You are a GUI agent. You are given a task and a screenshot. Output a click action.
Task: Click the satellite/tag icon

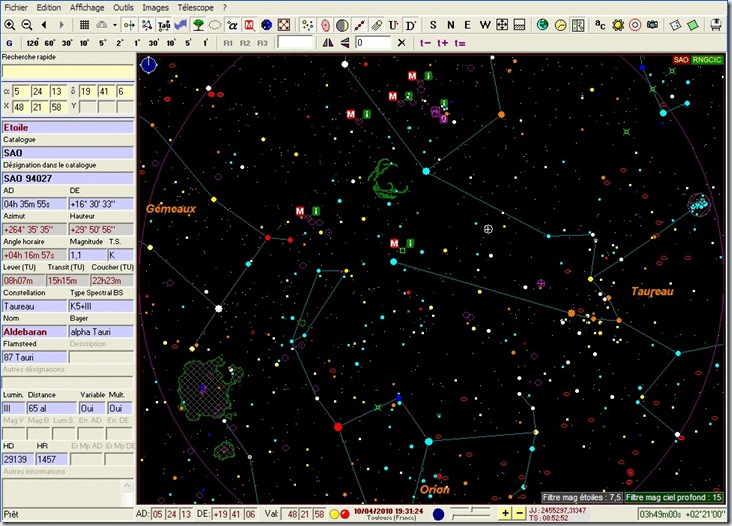click(376, 25)
